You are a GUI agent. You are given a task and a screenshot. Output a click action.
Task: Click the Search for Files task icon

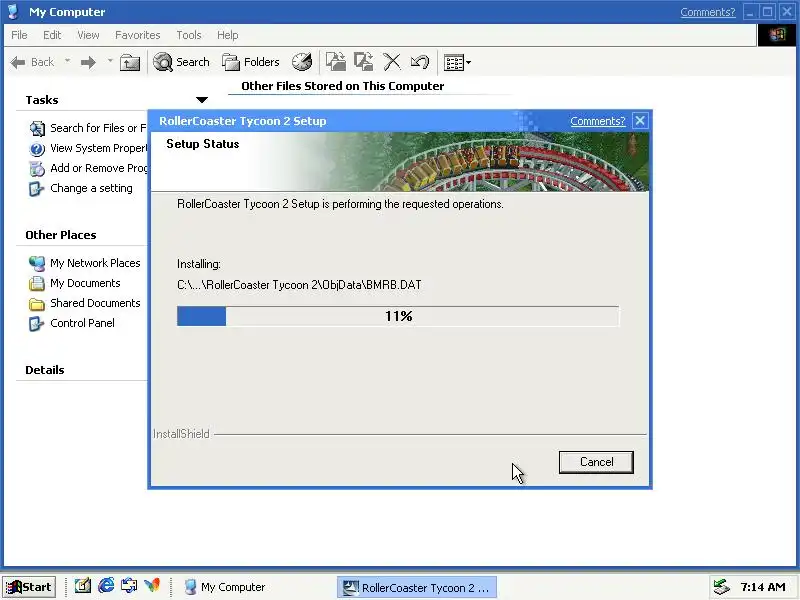click(37, 129)
